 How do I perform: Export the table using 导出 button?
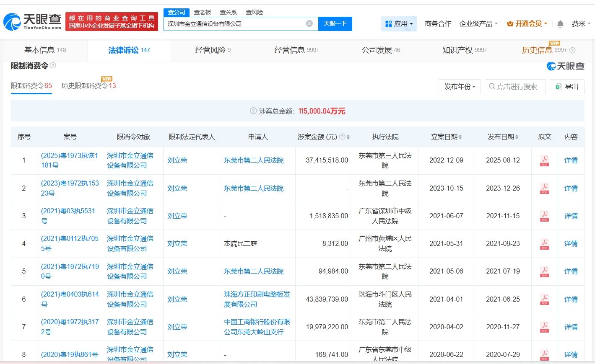pos(567,87)
